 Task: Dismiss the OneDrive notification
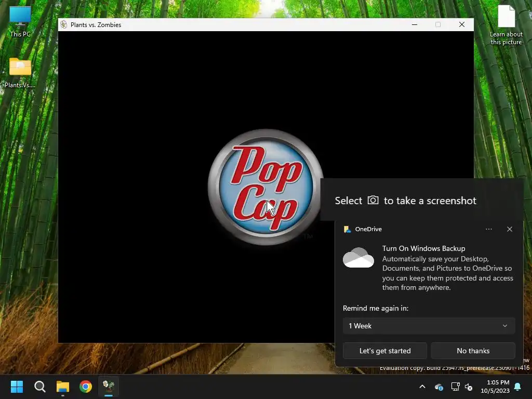tap(509, 229)
